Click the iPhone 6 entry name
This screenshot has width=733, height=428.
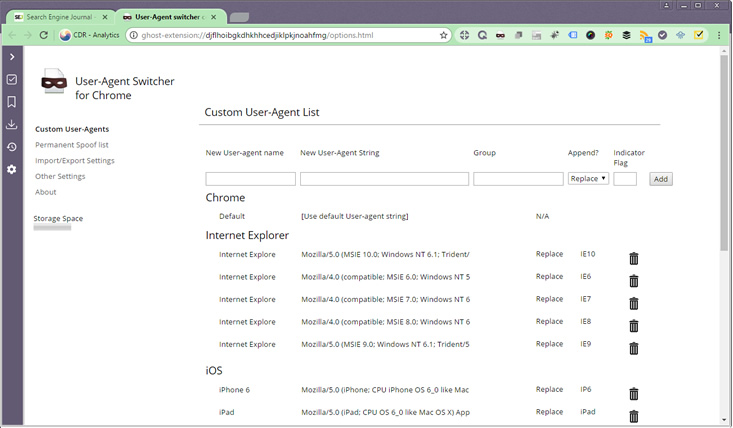pos(234,390)
